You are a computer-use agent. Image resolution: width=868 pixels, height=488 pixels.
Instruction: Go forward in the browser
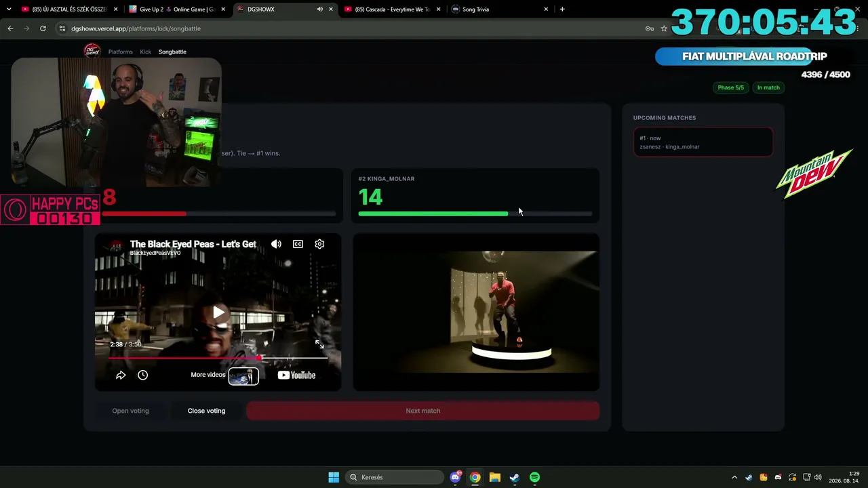point(26,28)
